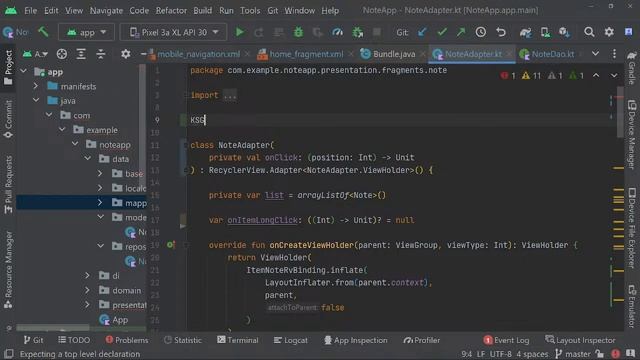Click the master git branch widget

point(573,354)
